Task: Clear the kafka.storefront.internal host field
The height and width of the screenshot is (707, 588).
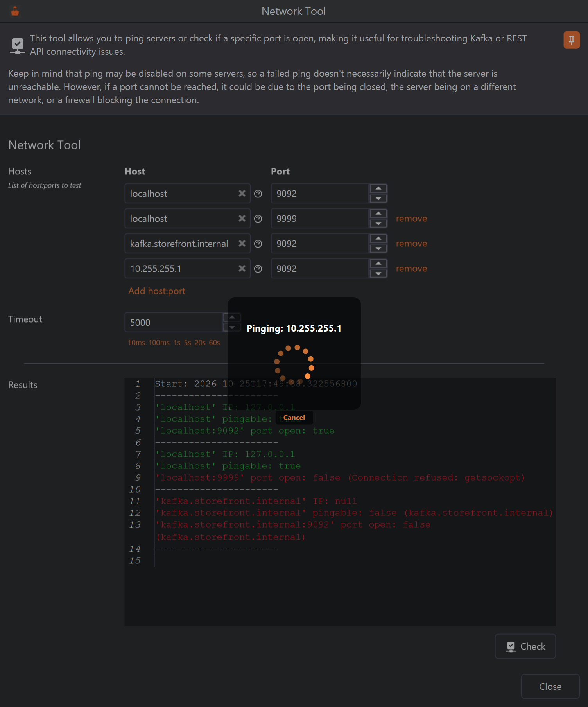Action: (242, 244)
